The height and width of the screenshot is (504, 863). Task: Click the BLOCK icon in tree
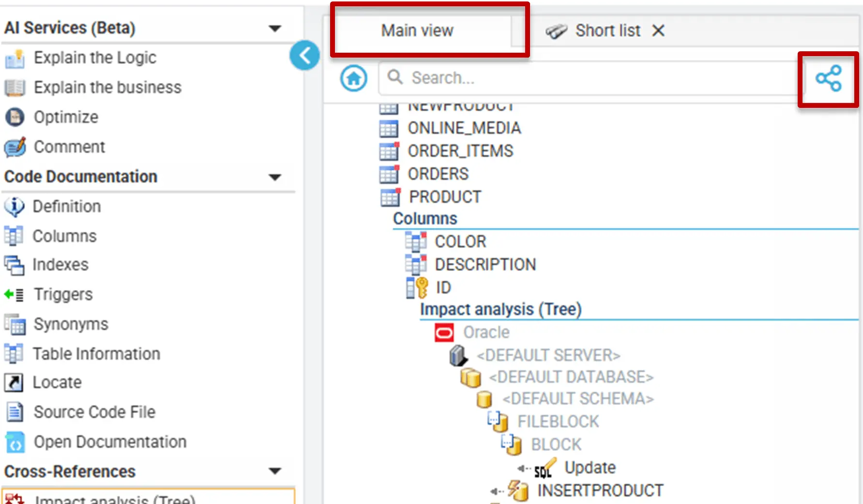click(x=512, y=445)
